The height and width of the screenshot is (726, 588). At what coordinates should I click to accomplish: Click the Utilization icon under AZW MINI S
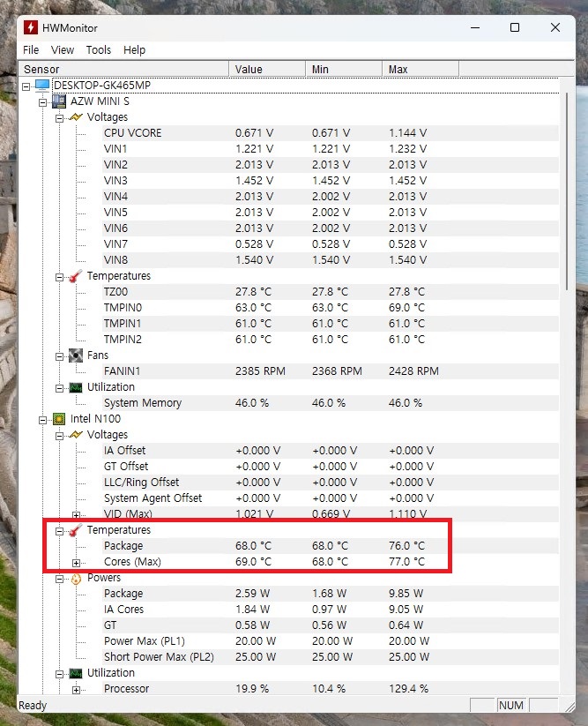pyautogui.click(x=76, y=387)
